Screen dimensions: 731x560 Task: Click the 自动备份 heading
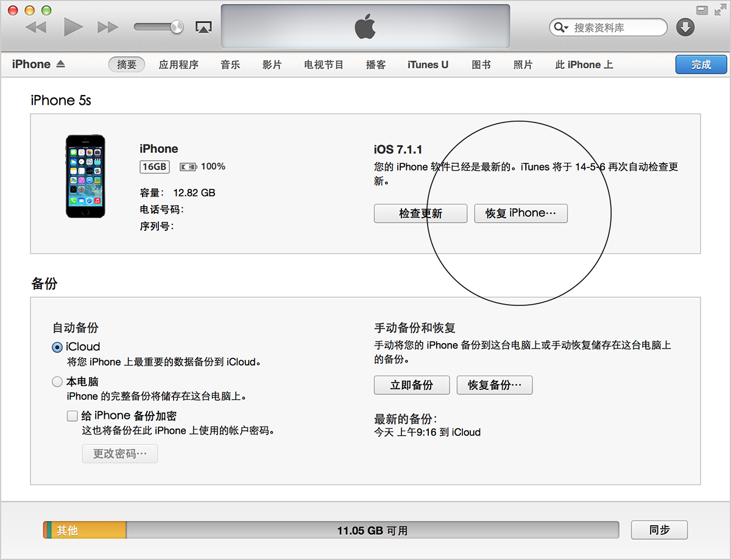pyautogui.click(x=75, y=328)
